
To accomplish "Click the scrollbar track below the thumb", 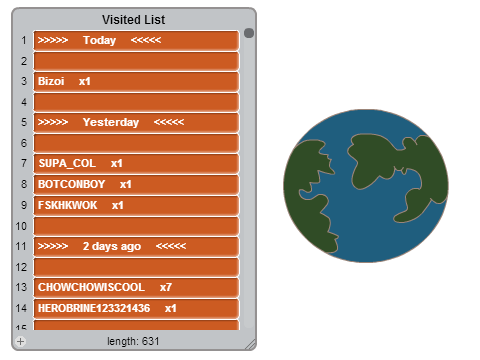I will [x=249, y=183].
